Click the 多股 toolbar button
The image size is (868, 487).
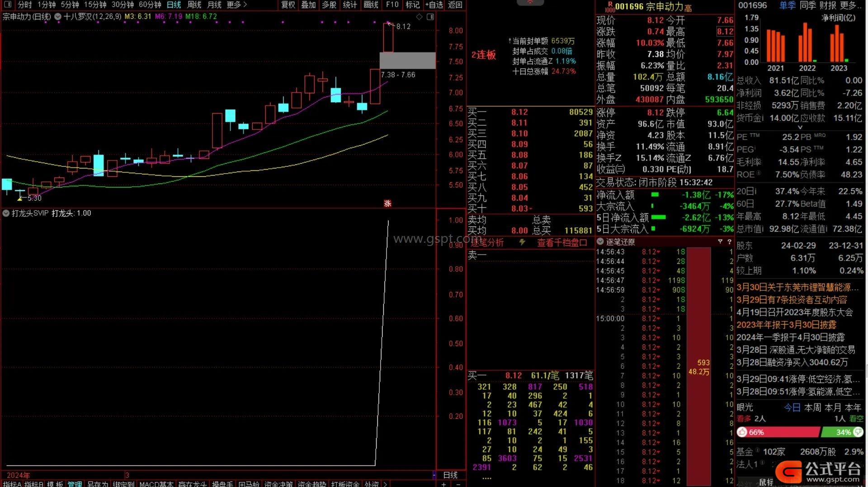329,5
